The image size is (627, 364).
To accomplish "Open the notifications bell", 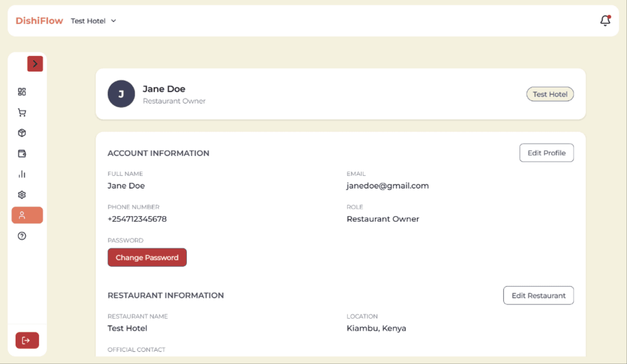I will (x=605, y=21).
